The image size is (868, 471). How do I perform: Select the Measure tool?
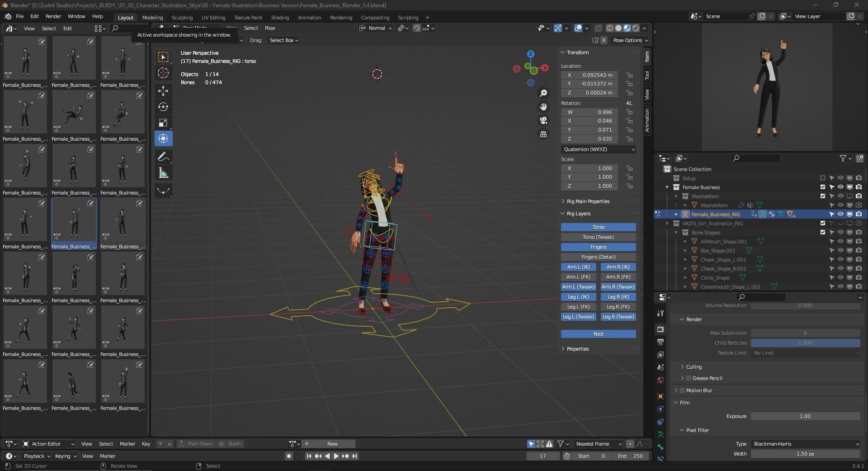[163, 173]
